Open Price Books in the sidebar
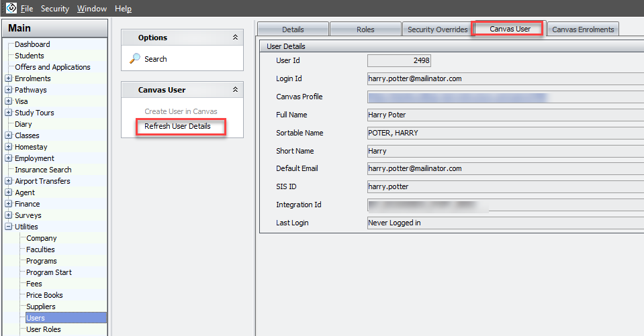This screenshot has height=336, width=644. [x=44, y=295]
